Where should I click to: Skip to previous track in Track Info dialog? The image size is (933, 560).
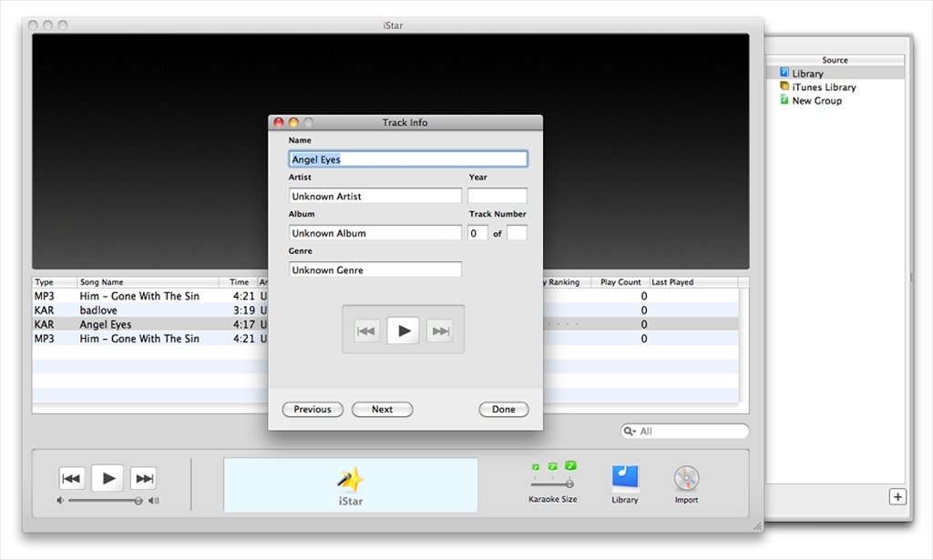(x=365, y=331)
